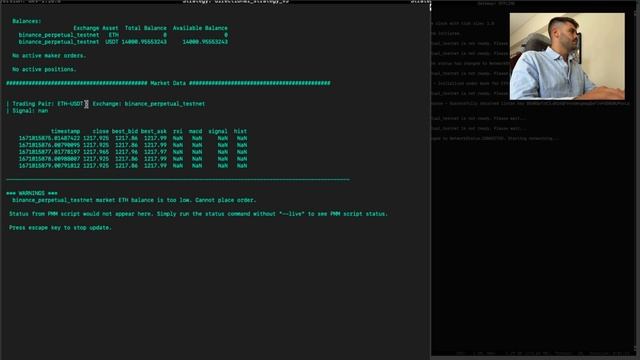Click the 'No active maker orders.' line
Viewport: 640px width, 360px height.
tap(49, 56)
